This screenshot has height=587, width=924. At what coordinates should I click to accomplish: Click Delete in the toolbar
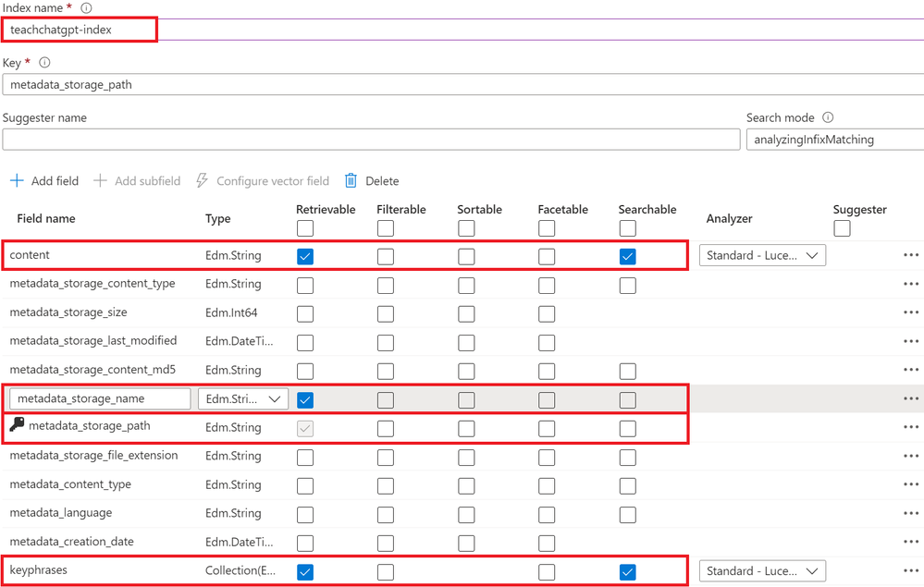point(372,181)
